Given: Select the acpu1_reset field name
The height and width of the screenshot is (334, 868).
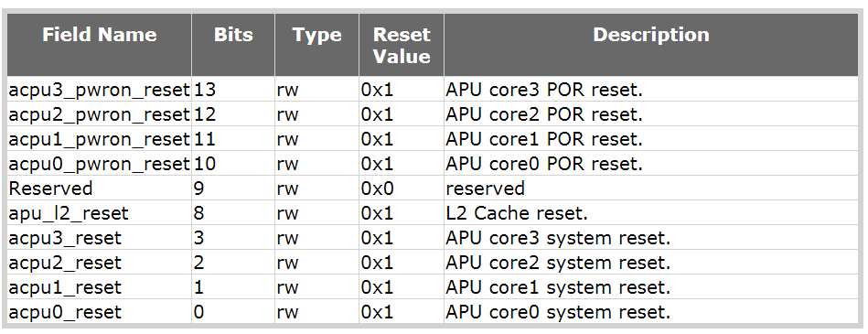Looking at the screenshot, I should coord(65,287).
